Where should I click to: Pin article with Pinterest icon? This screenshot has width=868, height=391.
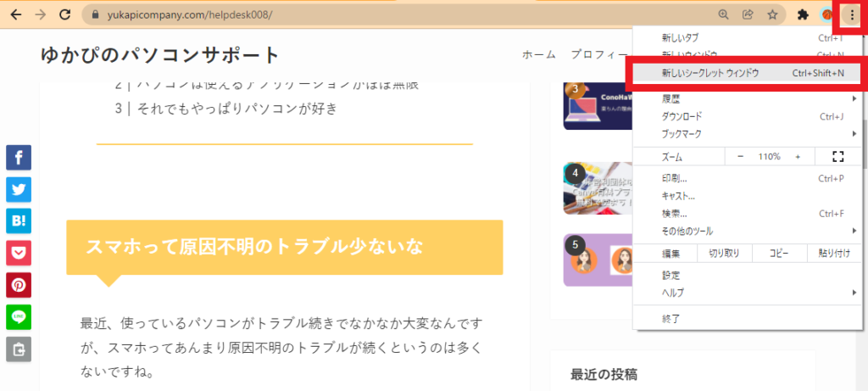coord(19,285)
